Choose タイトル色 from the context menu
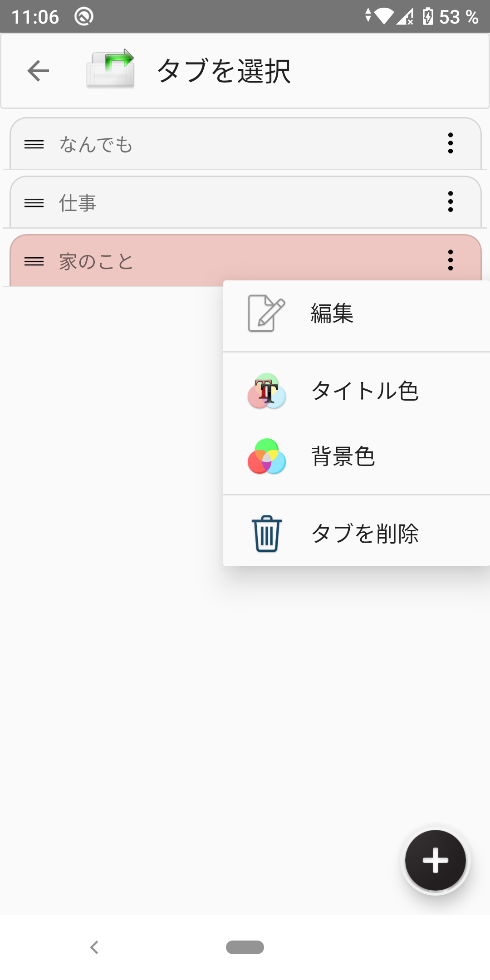Viewport: 490px width, 980px height. click(357, 391)
